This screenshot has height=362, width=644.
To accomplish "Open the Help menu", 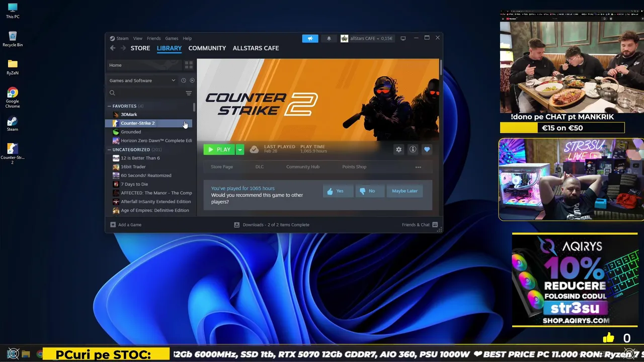I will [187, 38].
